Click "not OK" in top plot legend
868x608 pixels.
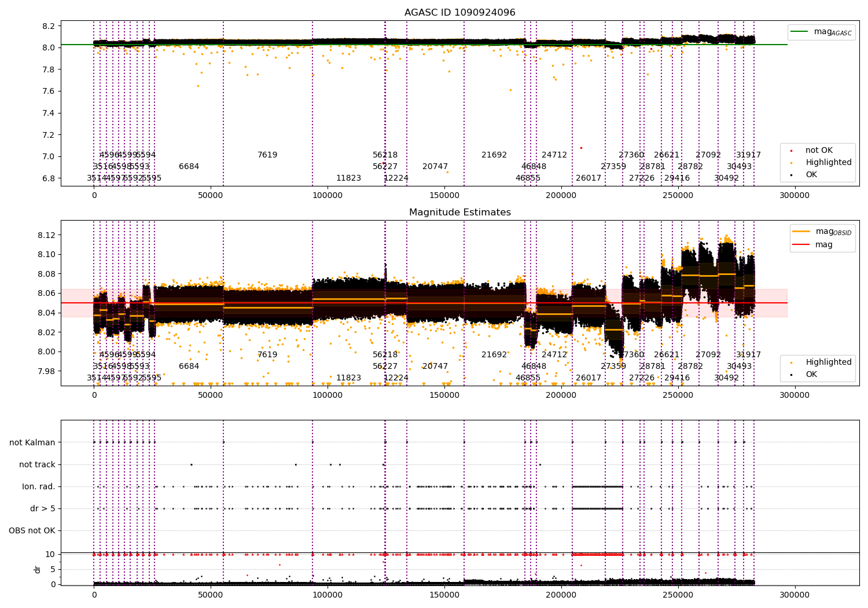[819, 151]
